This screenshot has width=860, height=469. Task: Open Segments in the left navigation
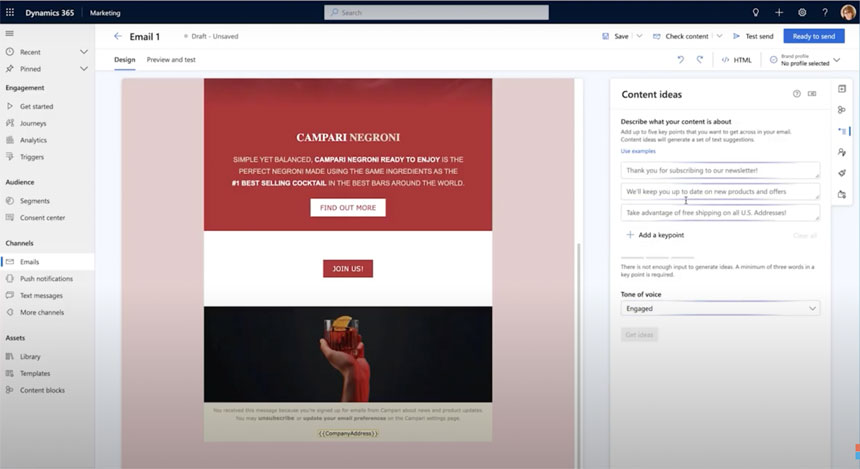[x=35, y=201]
